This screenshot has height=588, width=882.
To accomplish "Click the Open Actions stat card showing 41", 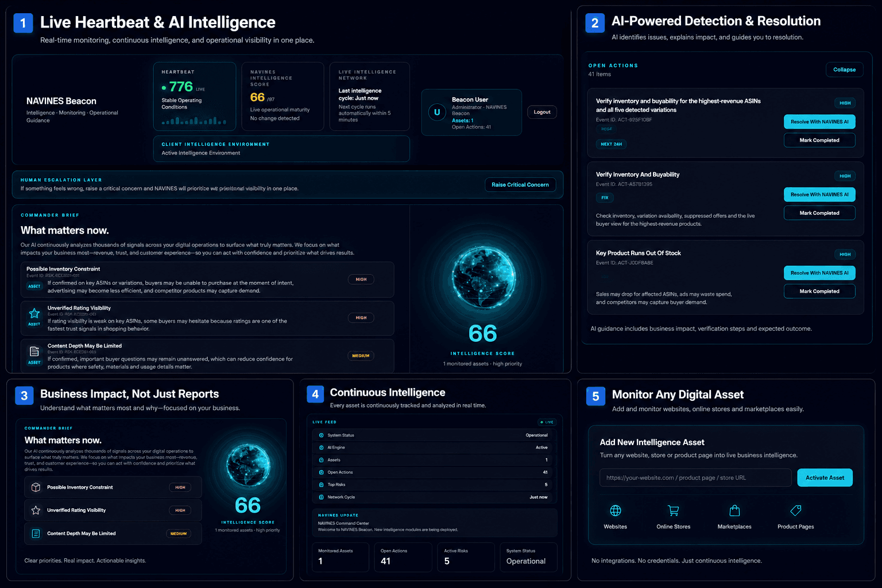I will click(403, 557).
